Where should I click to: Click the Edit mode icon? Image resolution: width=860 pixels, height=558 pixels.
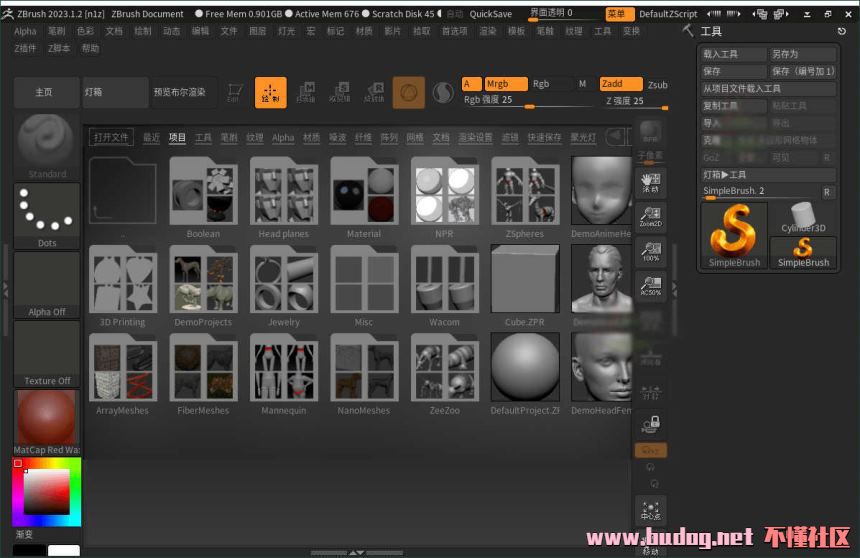pyautogui.click(x=234, y=93)
